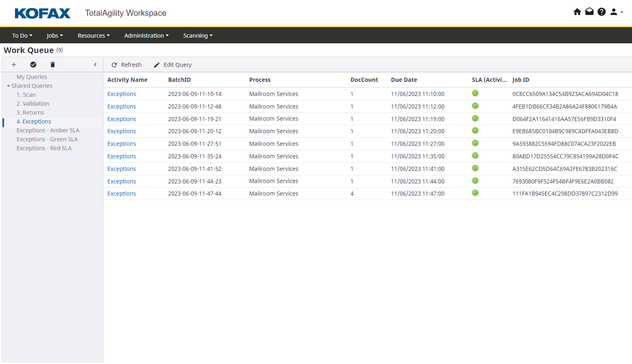Open Exceptions for batch 2023-06-09-11-35-24
Viewport: 632px width, 364px height.
(x=122, y=156)
